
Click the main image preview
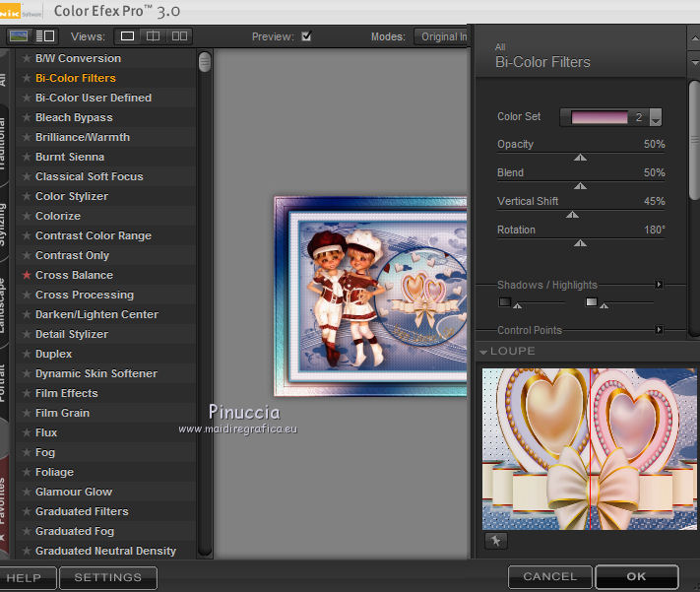370,296
